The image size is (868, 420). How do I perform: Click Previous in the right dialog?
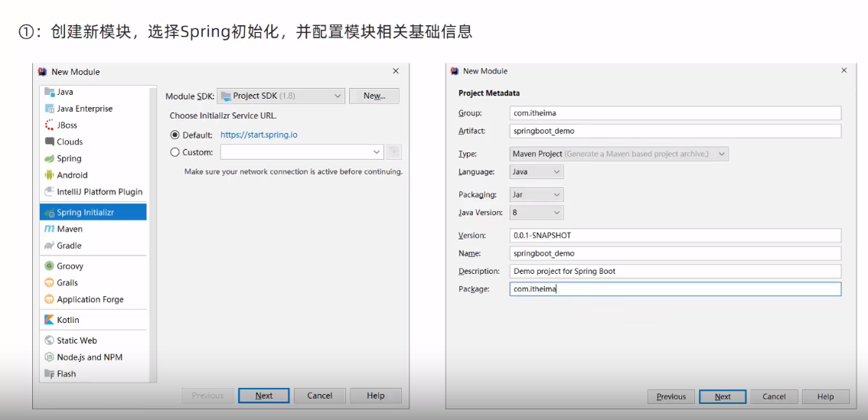671,397
